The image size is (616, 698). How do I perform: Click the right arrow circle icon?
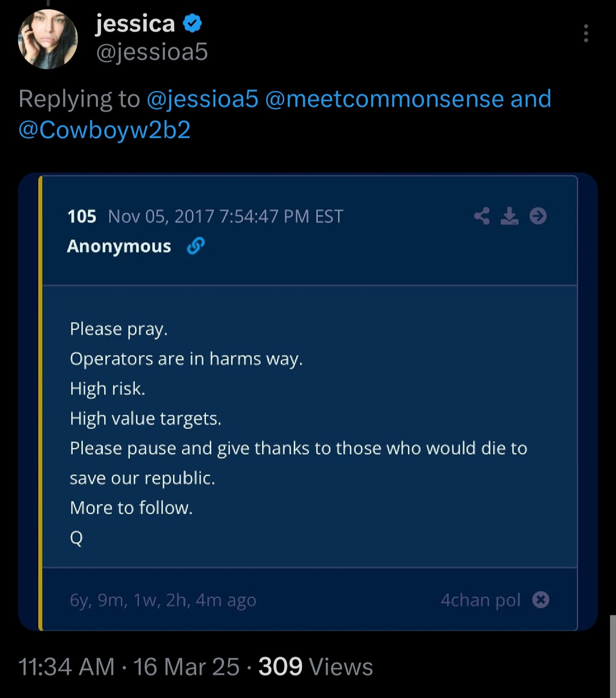[x=538, y=216]
